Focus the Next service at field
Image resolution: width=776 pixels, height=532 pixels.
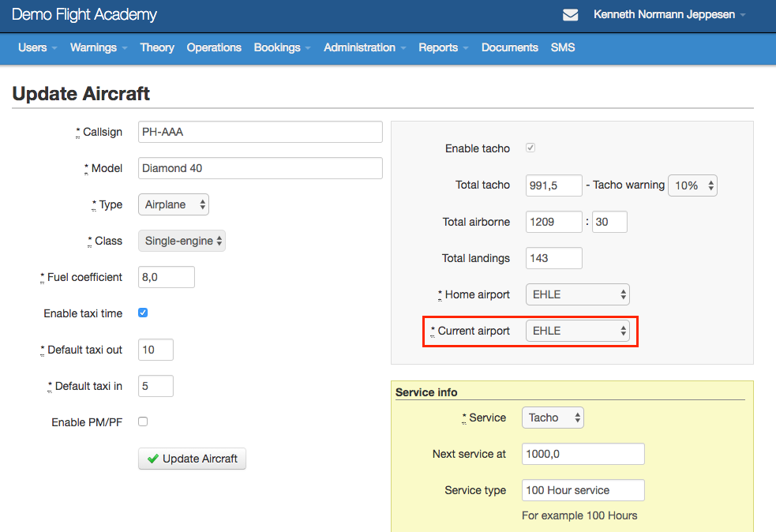pyautogui.click(x=583, y=454)
